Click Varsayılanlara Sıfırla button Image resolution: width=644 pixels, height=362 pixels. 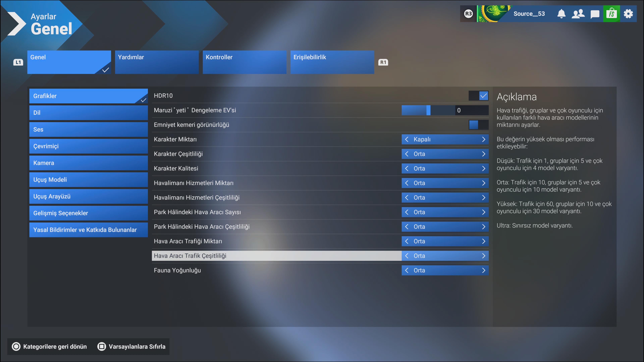132,347
